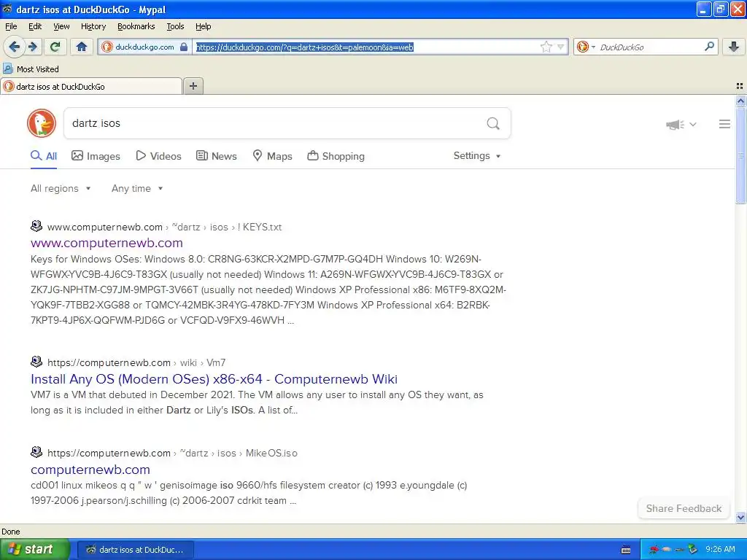The height and width of the screenshot is (560, 747).
Task: Click the safely remove hardware tray icon
Action: click(x=692, y=550)
